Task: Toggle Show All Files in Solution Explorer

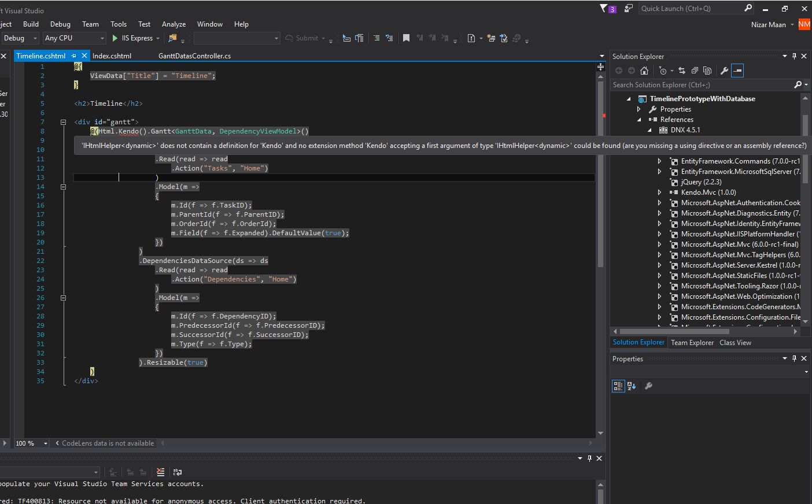Action: pyautogui.click(x=707, y=71)
